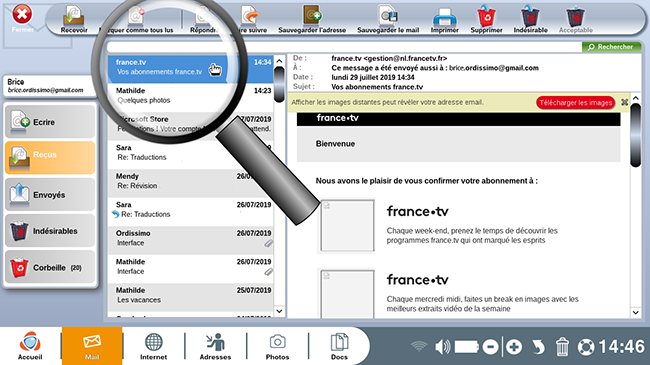Click the message pane scroll-down arrow
Screen dimensions: 650x365
[x=635, y=313]
